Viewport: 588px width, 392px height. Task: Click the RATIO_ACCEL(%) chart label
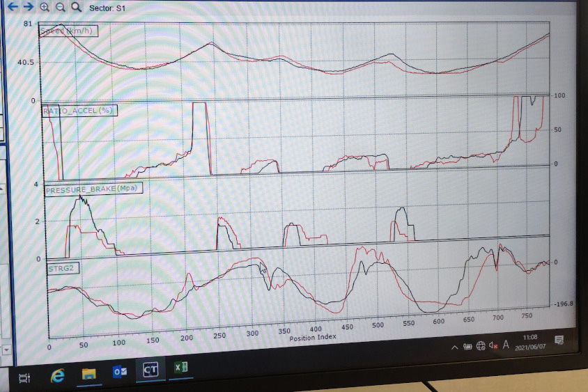coord(78,111)
